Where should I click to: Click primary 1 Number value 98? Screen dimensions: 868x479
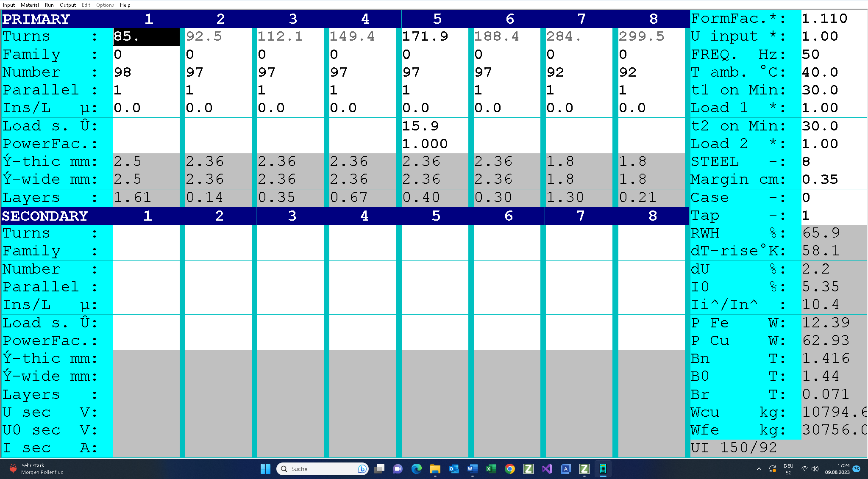pos(146,72)
